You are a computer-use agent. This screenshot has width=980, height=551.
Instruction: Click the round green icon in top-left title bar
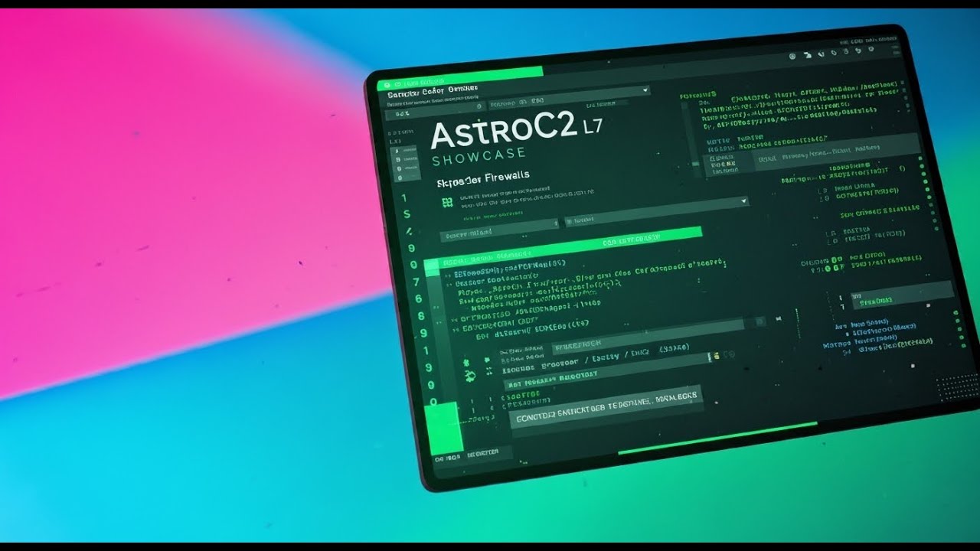pyautogui.click(x=388, y=84)
